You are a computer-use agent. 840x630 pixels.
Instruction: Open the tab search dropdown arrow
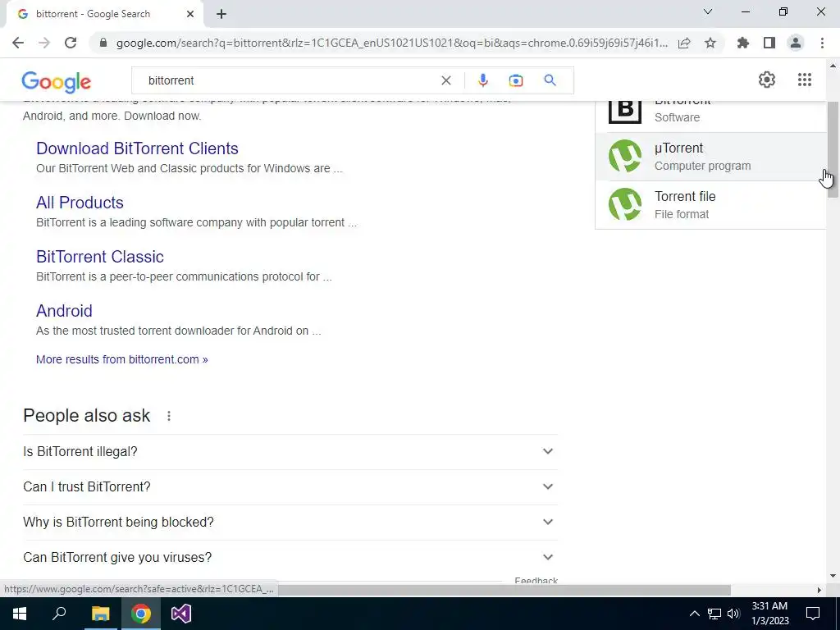point(708,11)
